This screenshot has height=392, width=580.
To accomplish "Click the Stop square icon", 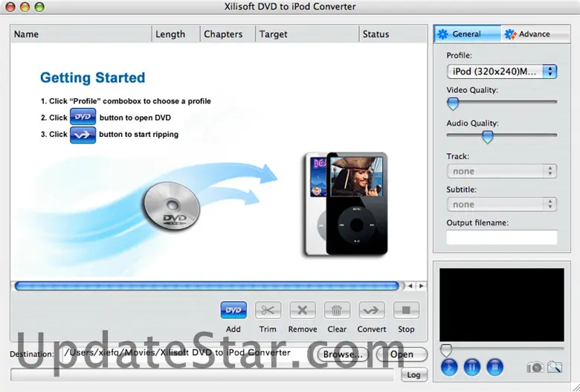I will (x=406, y=310).
